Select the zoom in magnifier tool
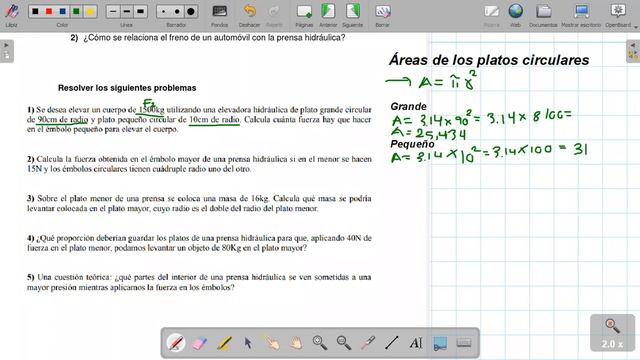Image resolution: width=640 pixels, height=360 pixels. coord(320,343)
